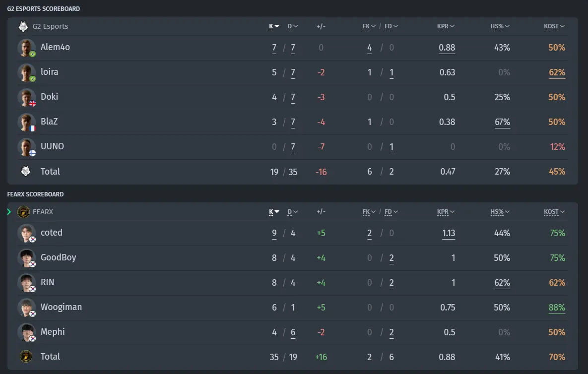588x374 pixels.
Task: Open loira's player profile name
Action: [x=50, y=72]
